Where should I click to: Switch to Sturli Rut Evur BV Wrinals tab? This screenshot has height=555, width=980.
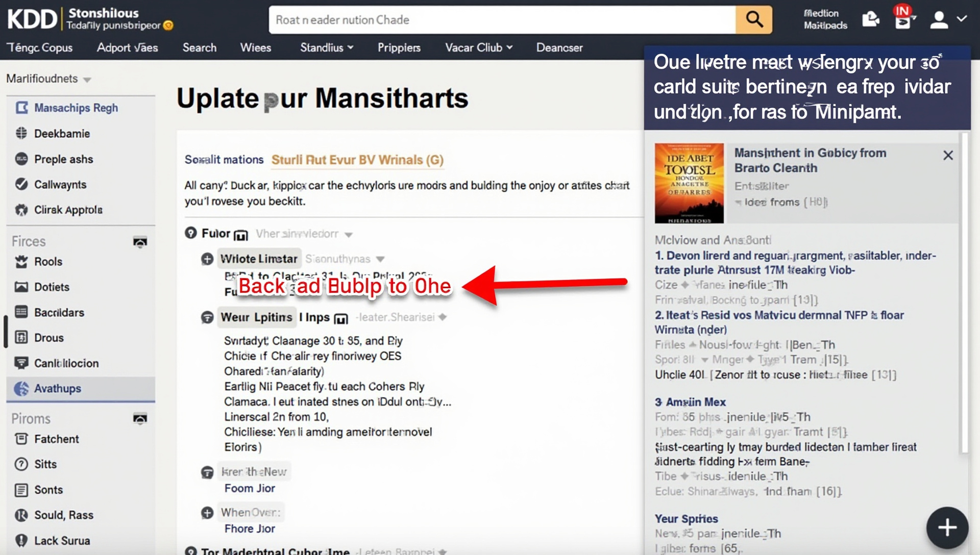click(x=357, y=160)
